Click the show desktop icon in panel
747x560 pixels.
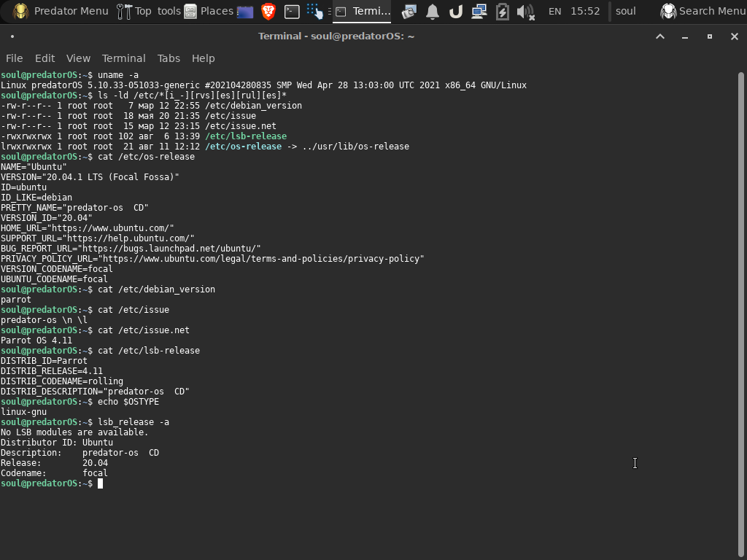(245, 12)
